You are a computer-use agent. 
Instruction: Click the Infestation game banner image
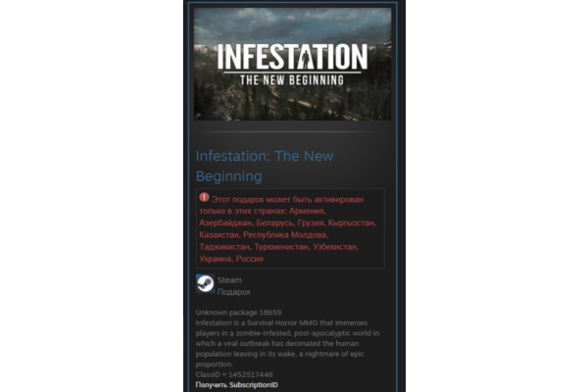click(292, 64)
